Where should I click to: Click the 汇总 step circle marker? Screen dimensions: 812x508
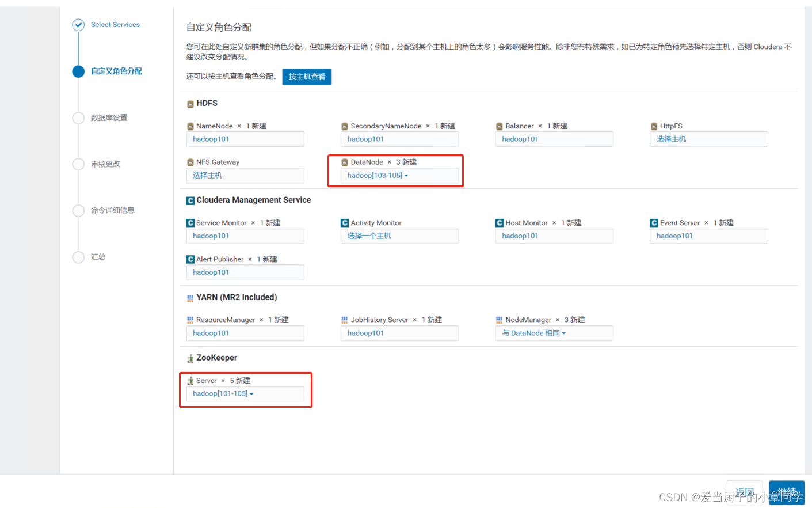tap(78, 257)
